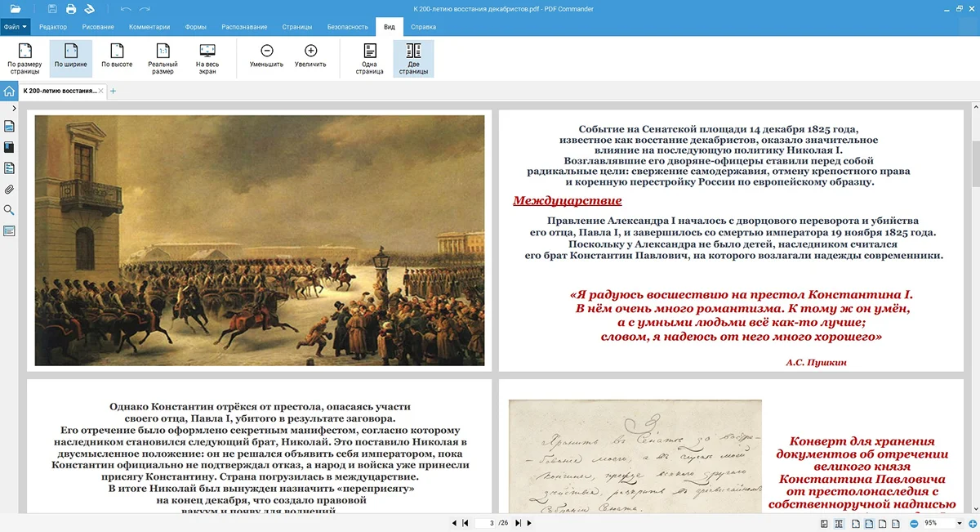Open the search magnifier in sidebar

[x=10, y=210]
